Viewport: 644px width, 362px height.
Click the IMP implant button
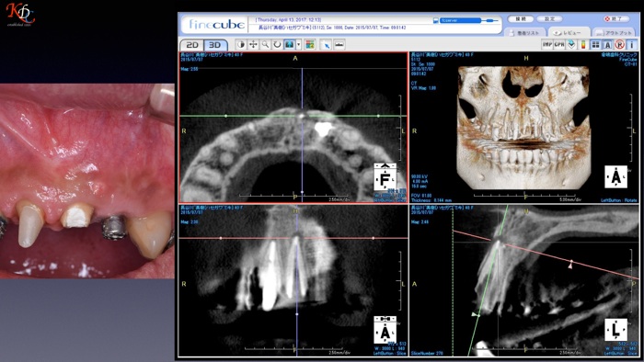point(547,44)
